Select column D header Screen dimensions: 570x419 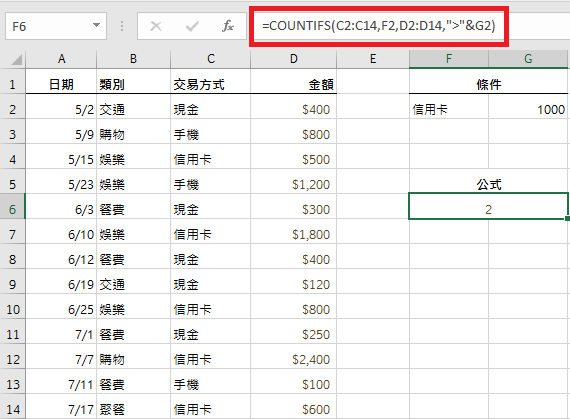click(293, 59)
